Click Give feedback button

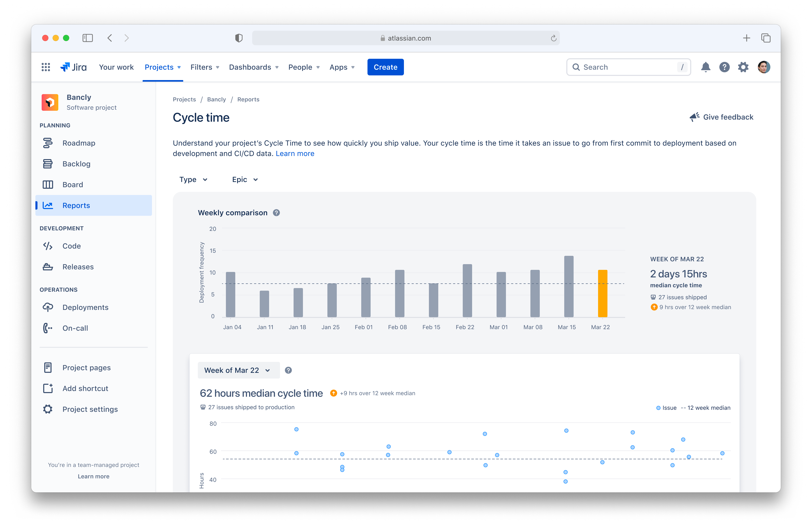coord(721,117)
